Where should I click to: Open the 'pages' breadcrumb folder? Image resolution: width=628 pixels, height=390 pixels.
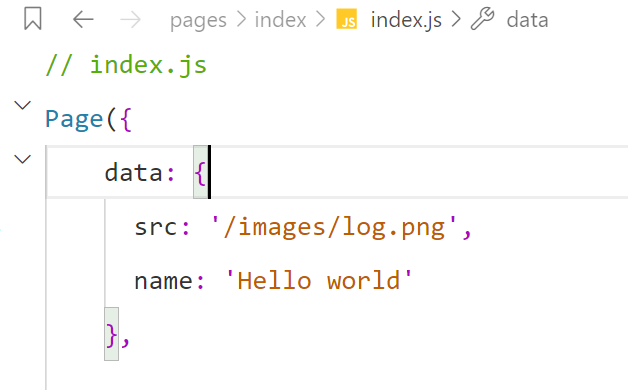coord(198,20)
